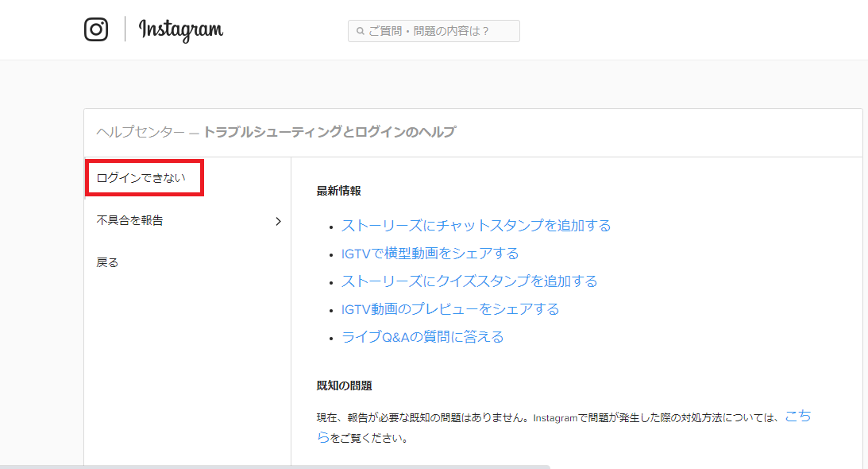Click the 最新情報 heading
Image resolution: width=868 pixels, height=469 pixels.
click(x=339, y=191)
